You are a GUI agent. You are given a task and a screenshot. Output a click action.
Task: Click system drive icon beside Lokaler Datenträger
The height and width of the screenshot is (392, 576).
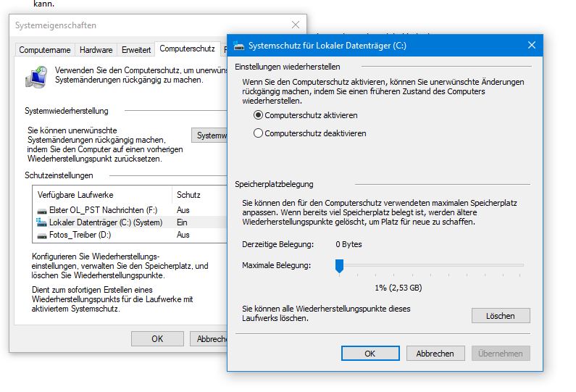(41, 222)
